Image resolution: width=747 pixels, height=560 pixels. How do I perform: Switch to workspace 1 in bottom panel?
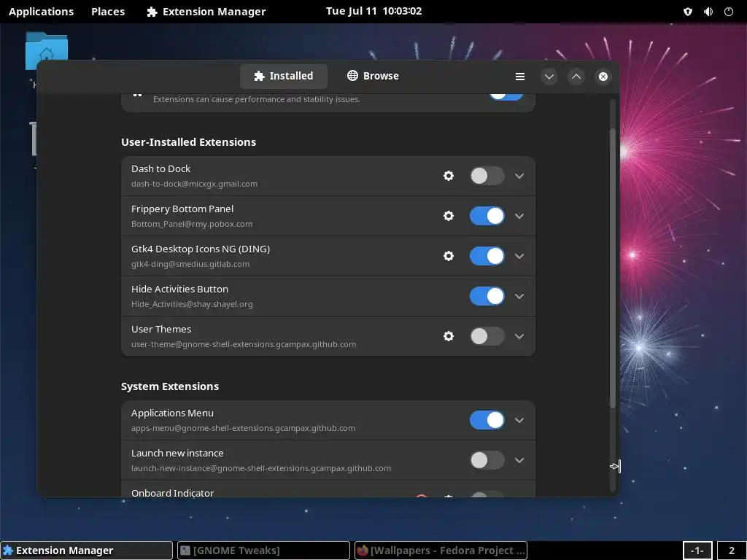pos(697,551)
